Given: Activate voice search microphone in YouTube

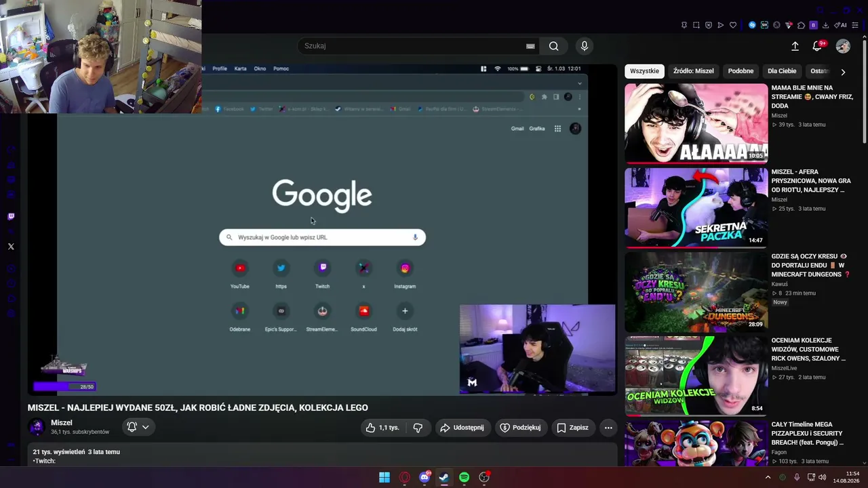Looking at the screenshot, I should point(585,46).
